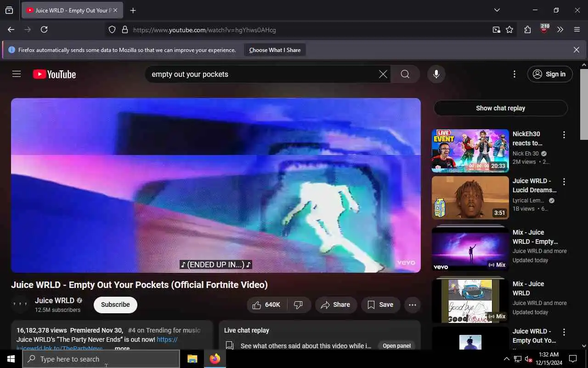The width and height of the screenshot is (588, 368).
Task: Click the magnifier search button
Action: [405, 74]
